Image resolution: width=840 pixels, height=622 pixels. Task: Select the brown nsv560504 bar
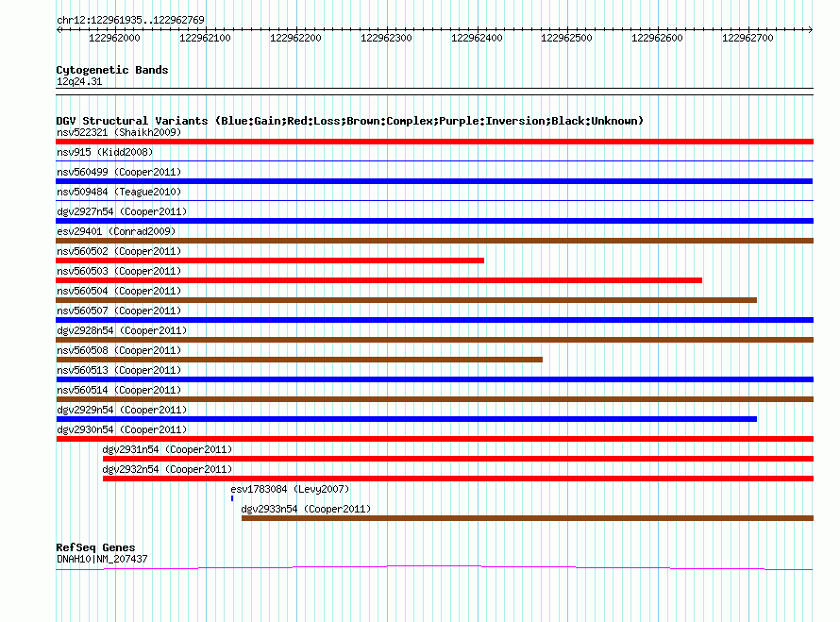point(406,300)
